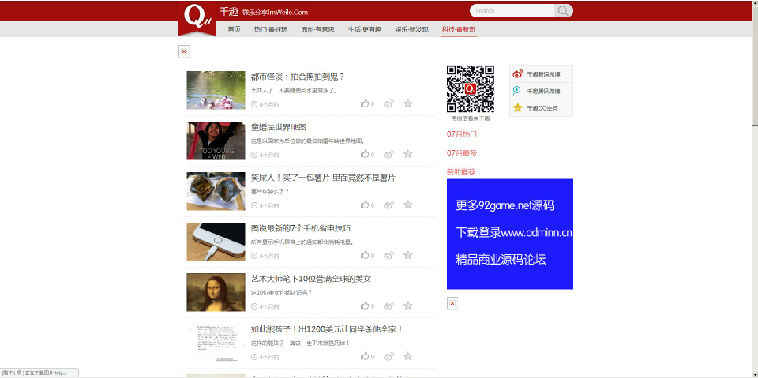
Task: Open the Mona Lisa painting thumbnail
Action: (216, 292)
